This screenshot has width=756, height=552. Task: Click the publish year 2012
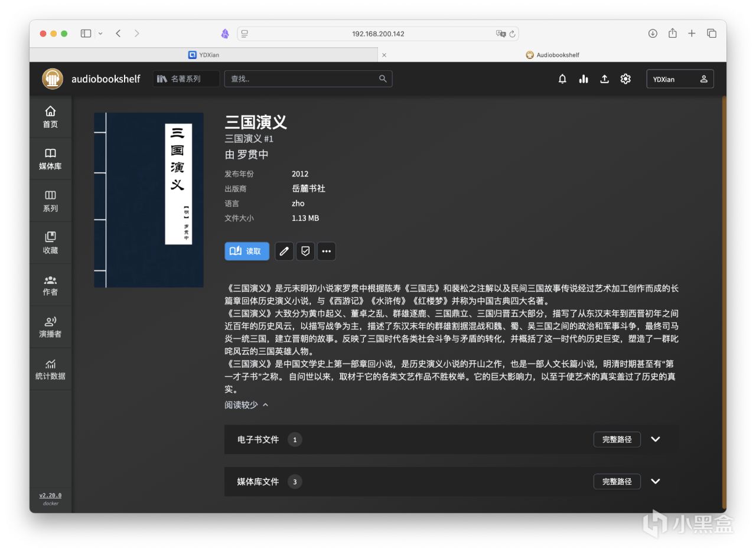[x=300, y=174]
